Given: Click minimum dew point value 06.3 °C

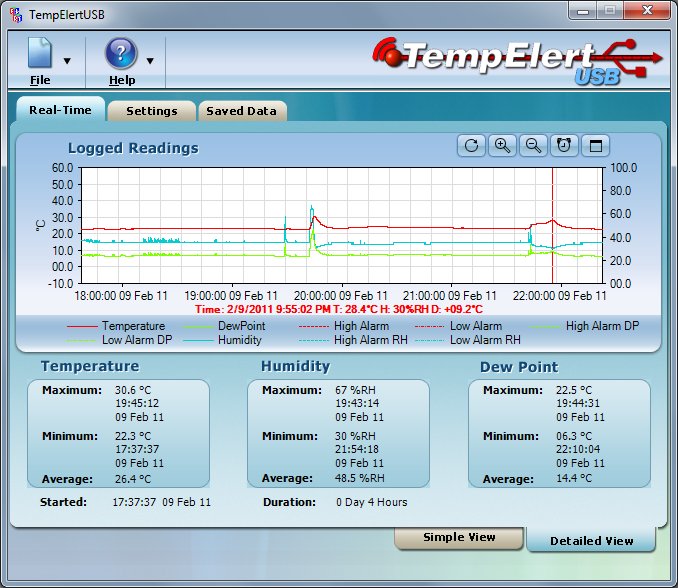Looking at the screenshot, I should tap(574, 436).
